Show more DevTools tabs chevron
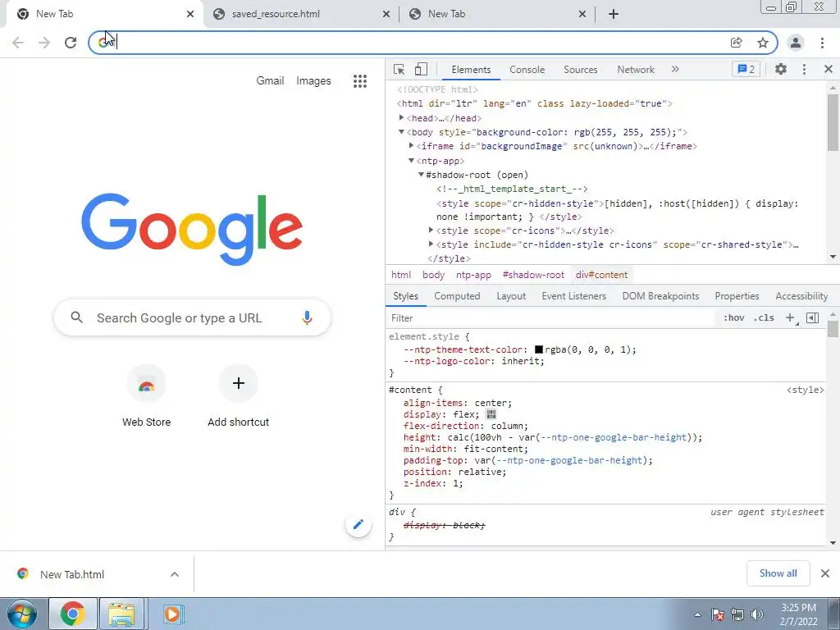Viewport: 840px width, 630px height. pyautogui.click(x=675, y=69)
